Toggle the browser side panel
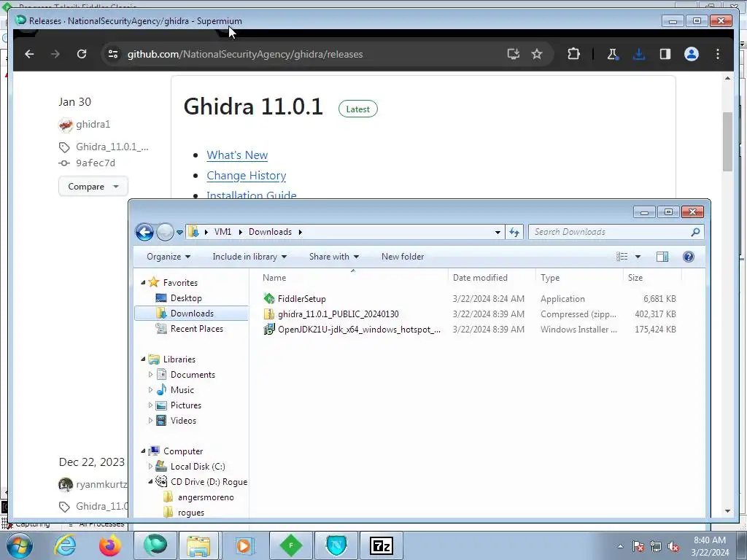747x560 pixels. (x=665, y=54)
